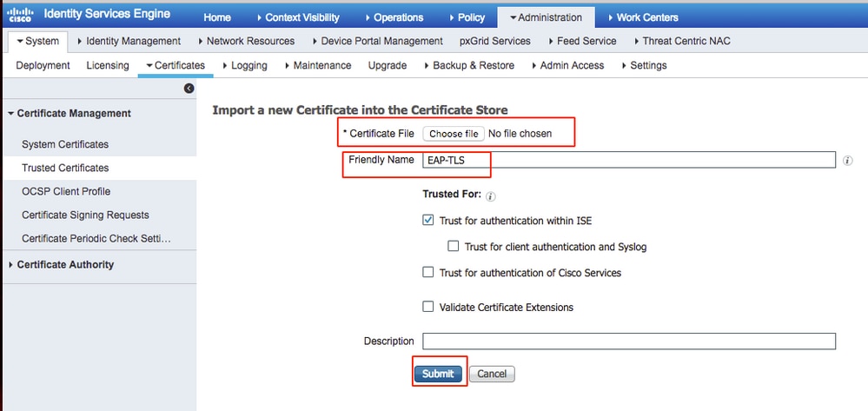
Task: Click the No file chosen text
Action: point(520,134)
